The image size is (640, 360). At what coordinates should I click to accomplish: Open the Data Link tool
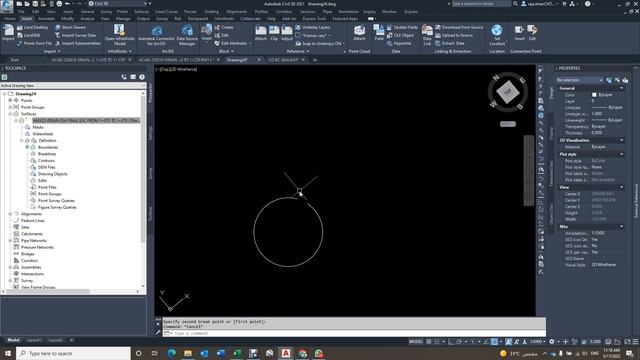[427, 34]
